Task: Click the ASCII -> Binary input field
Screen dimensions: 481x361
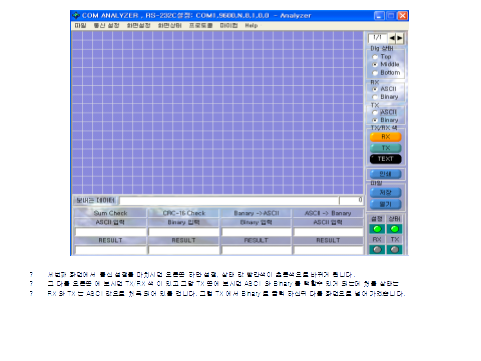Action: (328, 232)
